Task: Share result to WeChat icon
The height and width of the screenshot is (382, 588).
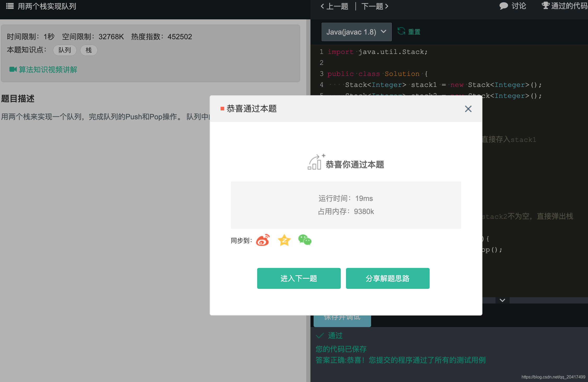Action: click(305, 240)
